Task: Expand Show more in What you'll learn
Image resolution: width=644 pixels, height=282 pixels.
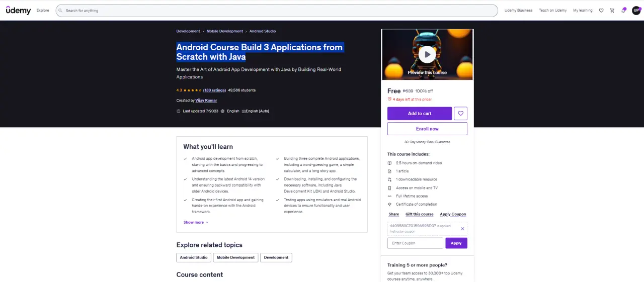Action: pos(196,222)
